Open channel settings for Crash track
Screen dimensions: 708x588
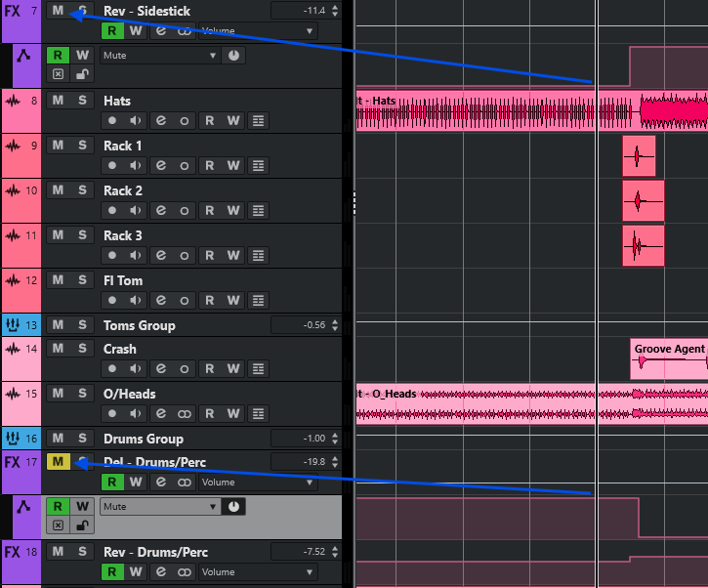tap(161, 368)
